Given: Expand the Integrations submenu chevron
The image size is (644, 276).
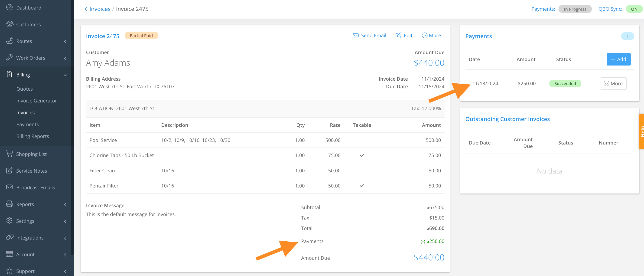Looking at the screenshot, I should pyautogui.click(x=65, y=238).
